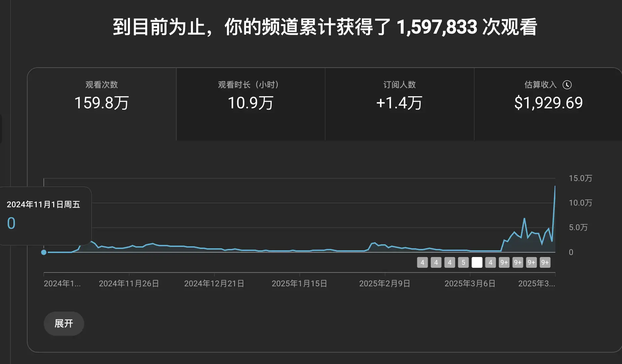The width and height of the screenshot is (622, 364).
Task: Click the 2025年1月15日 axis date label
Action: point(299,284)
